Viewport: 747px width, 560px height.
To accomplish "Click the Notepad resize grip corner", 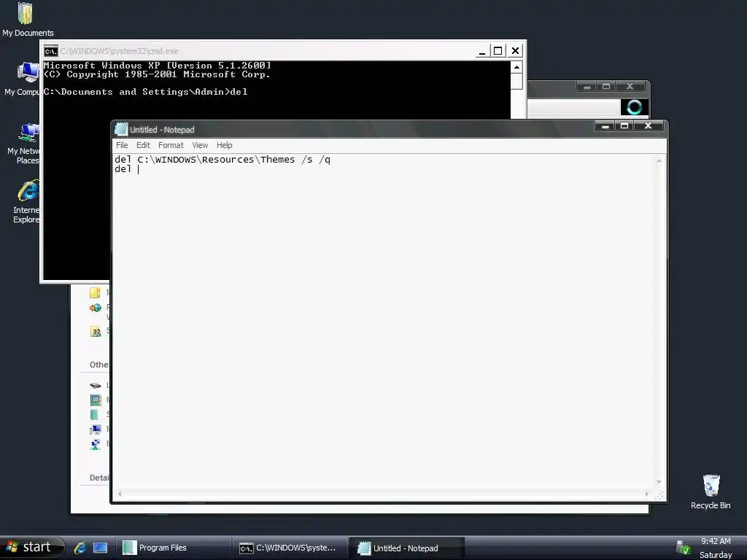I will [659, 495].
